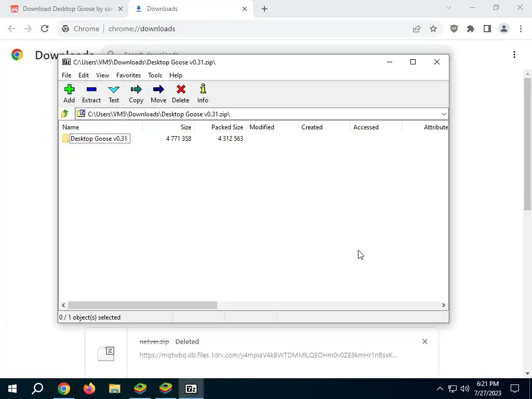Click the red Delete icon
The height and width of the screenshot is (399, 532).
pyautogui.click(x=180, y=94)
